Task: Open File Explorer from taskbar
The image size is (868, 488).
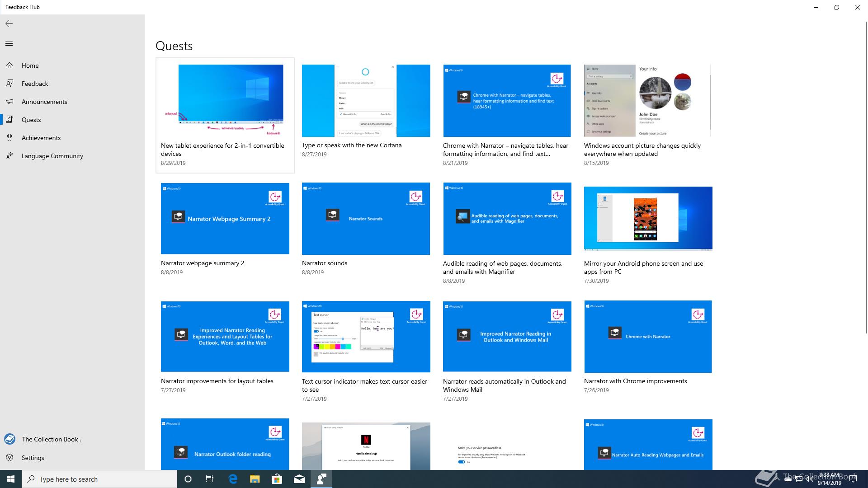Action: coord(255,479)
